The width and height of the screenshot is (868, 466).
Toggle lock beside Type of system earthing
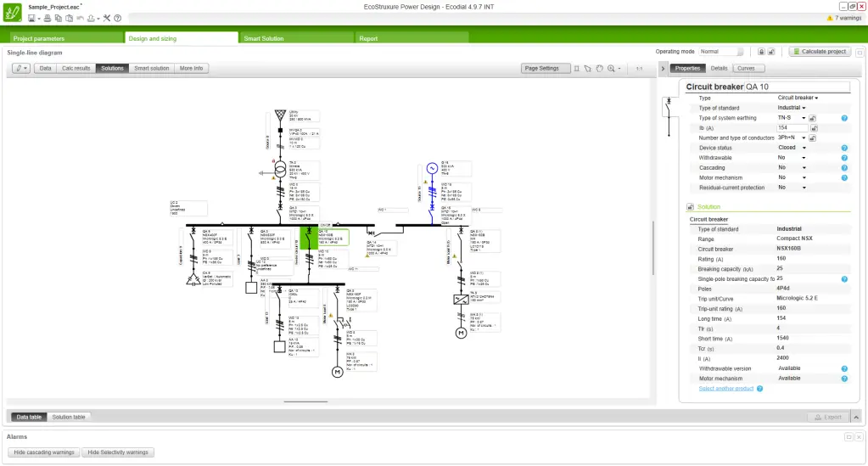813,118
